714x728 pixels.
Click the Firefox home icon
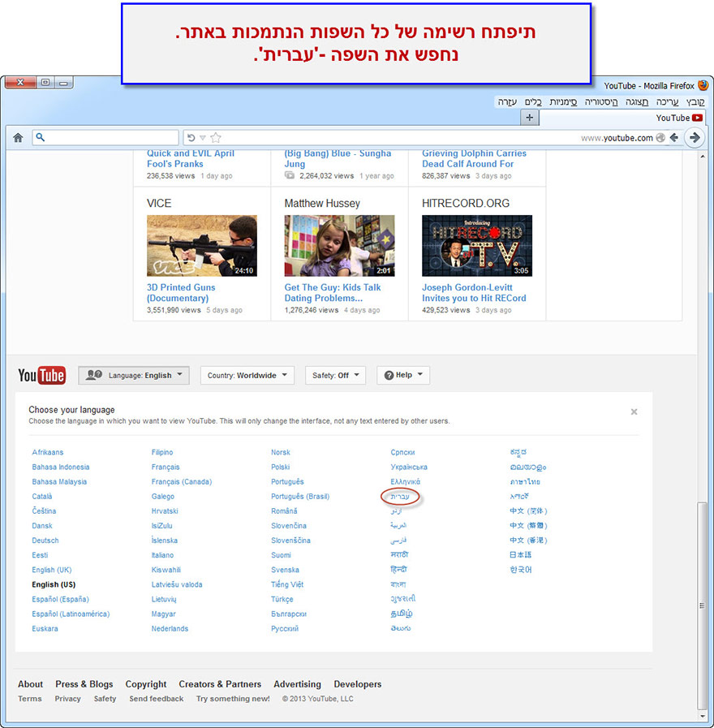click(18, 138)
